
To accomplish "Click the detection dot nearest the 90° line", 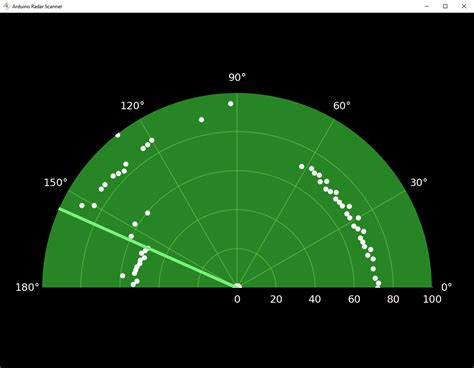I will point(231,104).
